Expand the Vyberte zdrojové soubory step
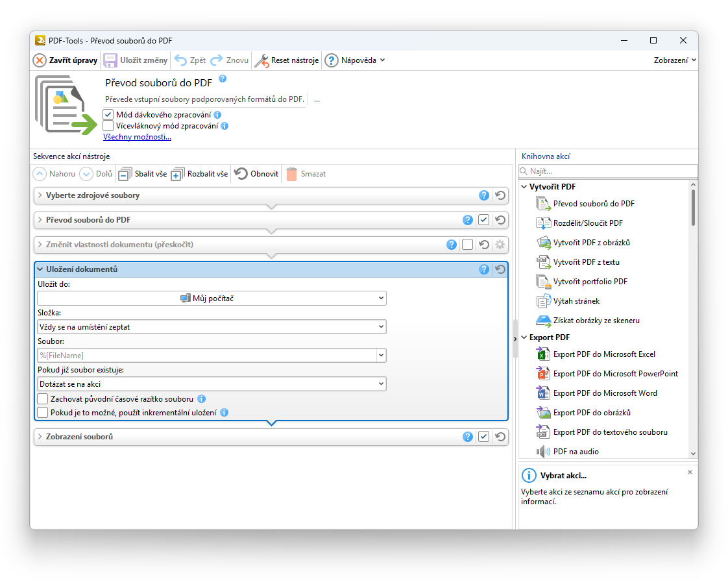 pyautogui.click(x=40, y=195)
